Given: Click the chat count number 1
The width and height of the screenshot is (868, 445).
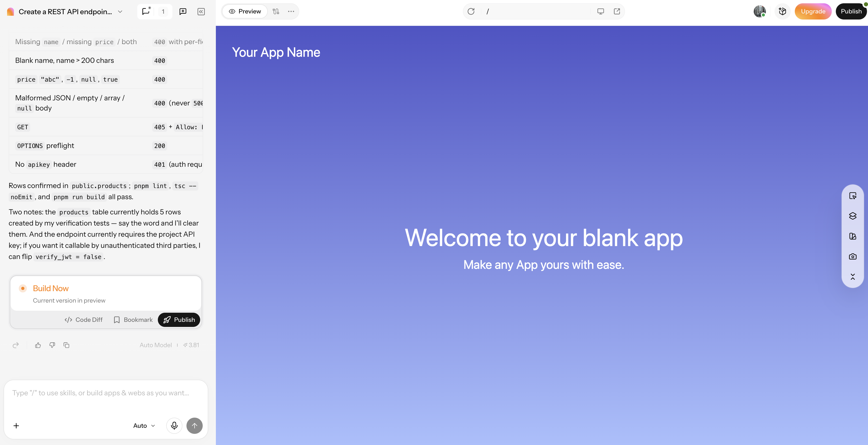Looking at the screenshot, I should click(163, 11).
